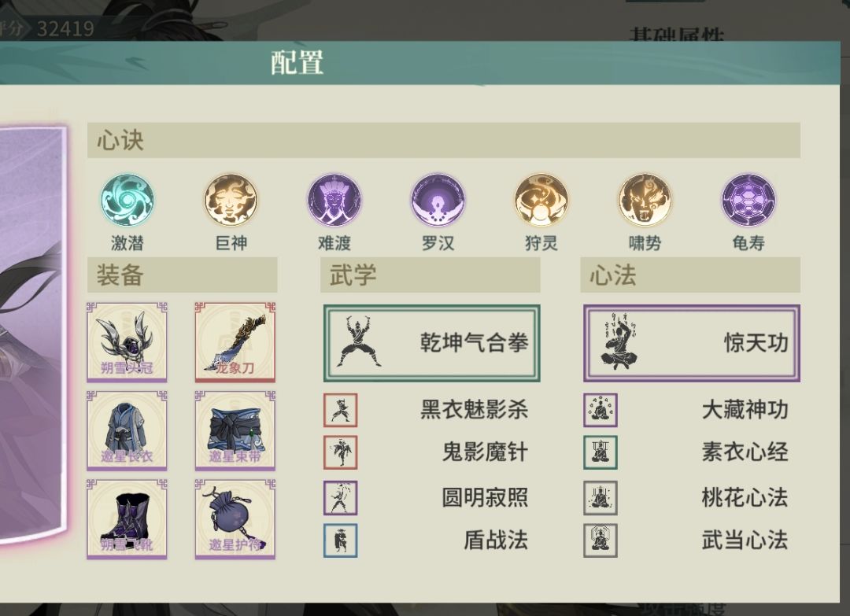Click the 啸势 golden beast icon
Screen dimensions: 850x616
click(645, 199)
